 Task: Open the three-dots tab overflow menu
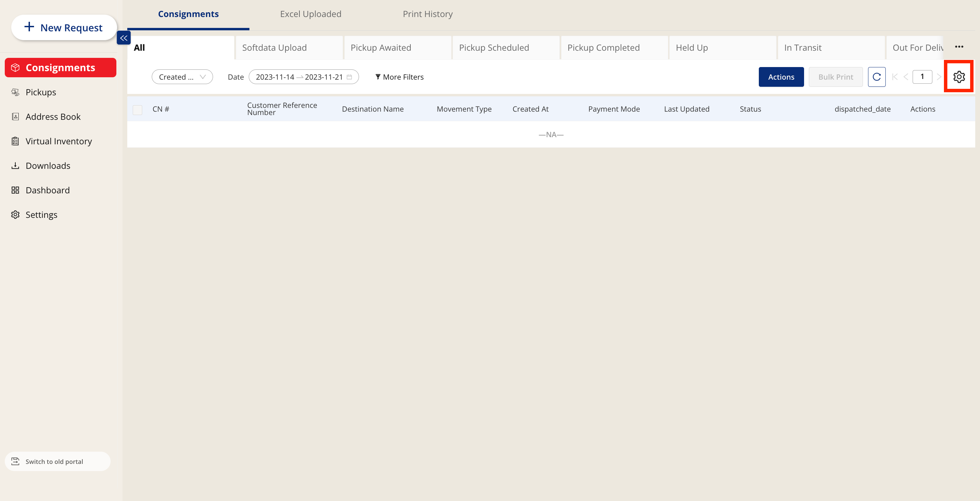pyautogui.click(x=959, y=47)
